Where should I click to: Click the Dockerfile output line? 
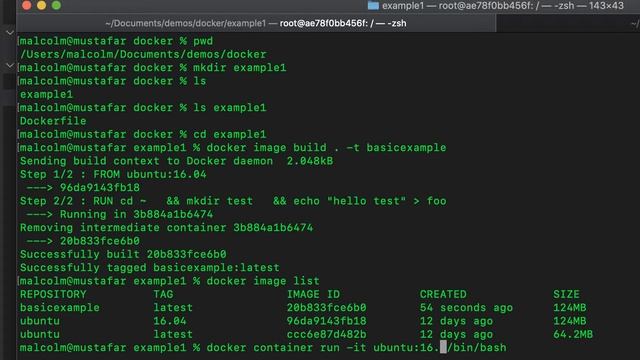(x=53, y=121)
